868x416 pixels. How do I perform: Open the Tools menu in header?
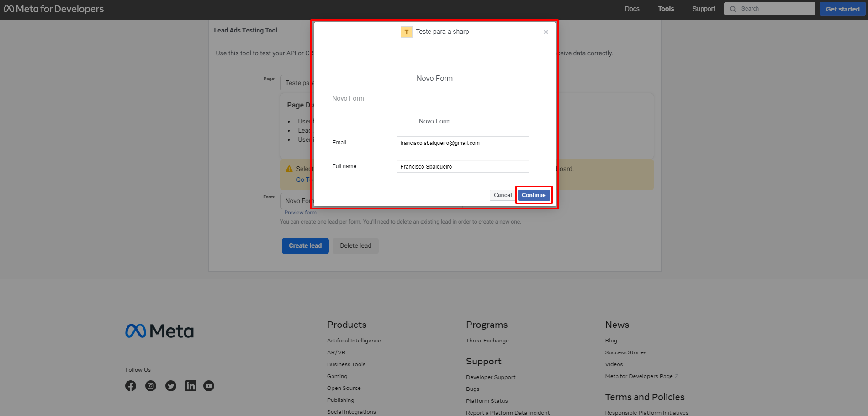666,9
